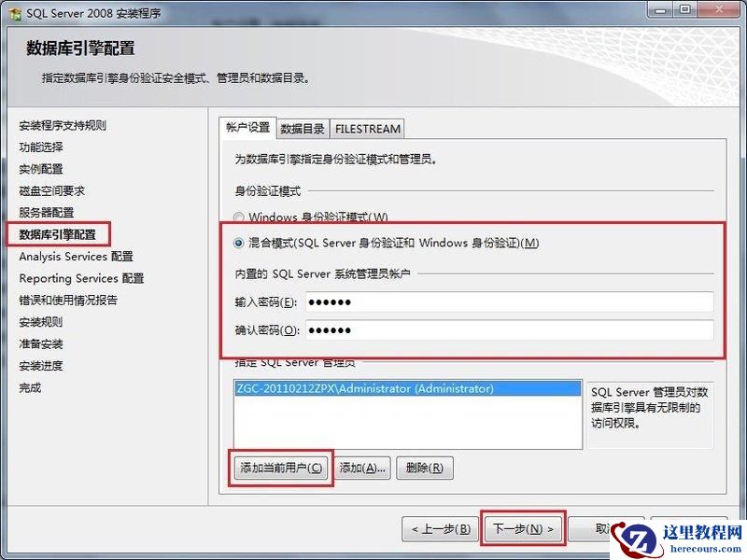
Task: Select Reporting Services 配置 in sidebar
Action: 81,278
